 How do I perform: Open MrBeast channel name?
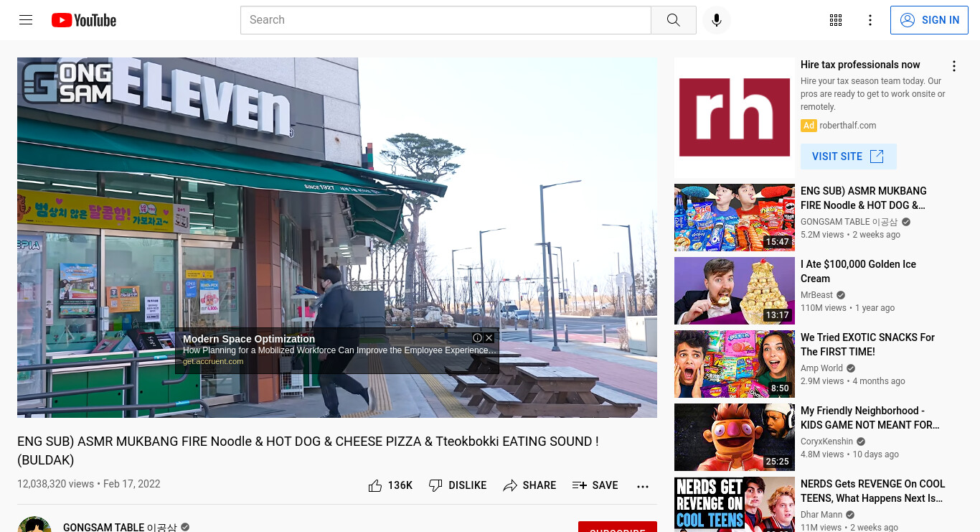pos(817,295)
